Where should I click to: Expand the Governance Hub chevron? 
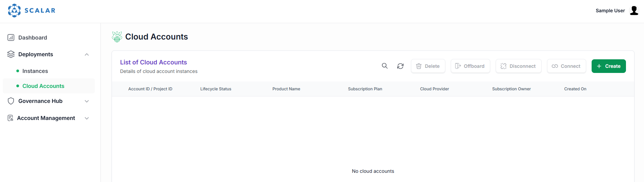(87, 101)
